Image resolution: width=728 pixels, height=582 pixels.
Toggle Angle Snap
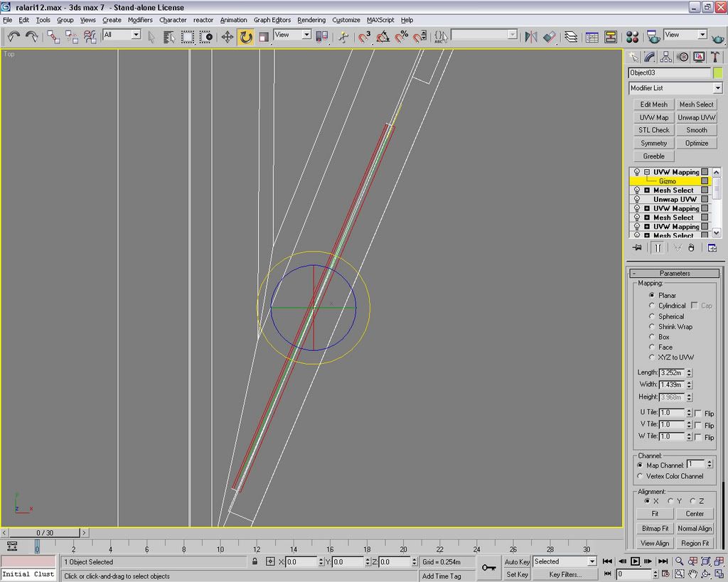pos(383,37)
